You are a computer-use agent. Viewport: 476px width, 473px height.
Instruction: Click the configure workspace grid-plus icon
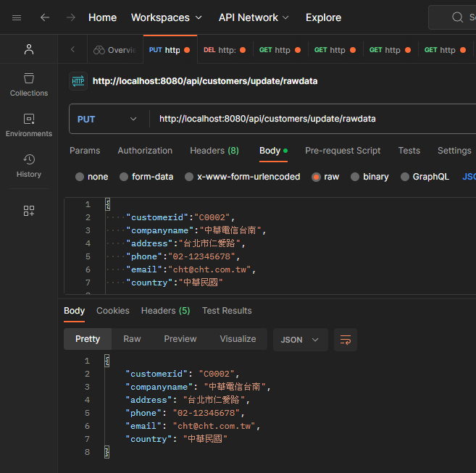tap(29, 211)
